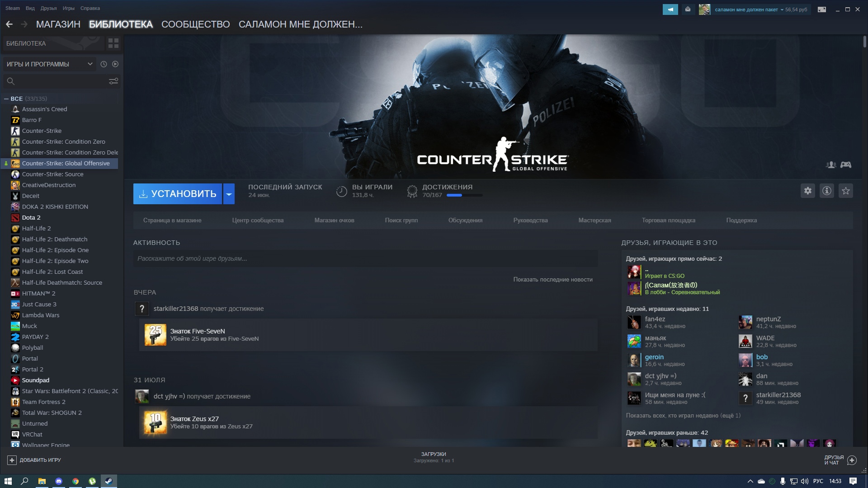Open Discord from the taskbar
The height and width of the screenshot is (488, 868).
point(59,481)
